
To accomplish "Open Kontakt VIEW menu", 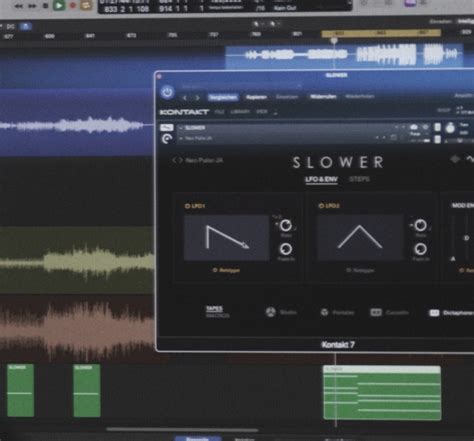I will (x=262, y=112).
